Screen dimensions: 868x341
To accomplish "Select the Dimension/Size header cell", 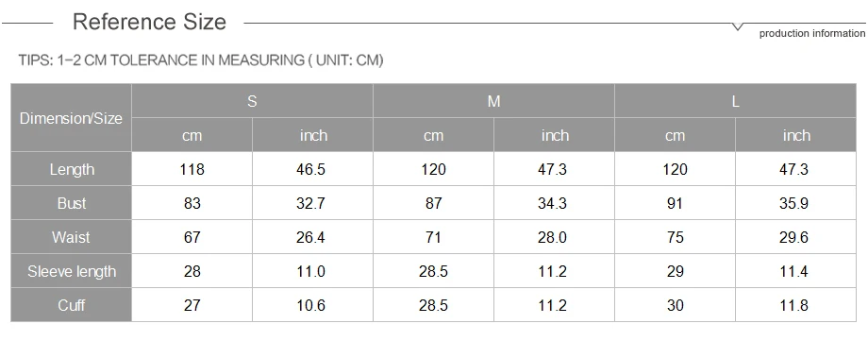I will pos(71,118).
